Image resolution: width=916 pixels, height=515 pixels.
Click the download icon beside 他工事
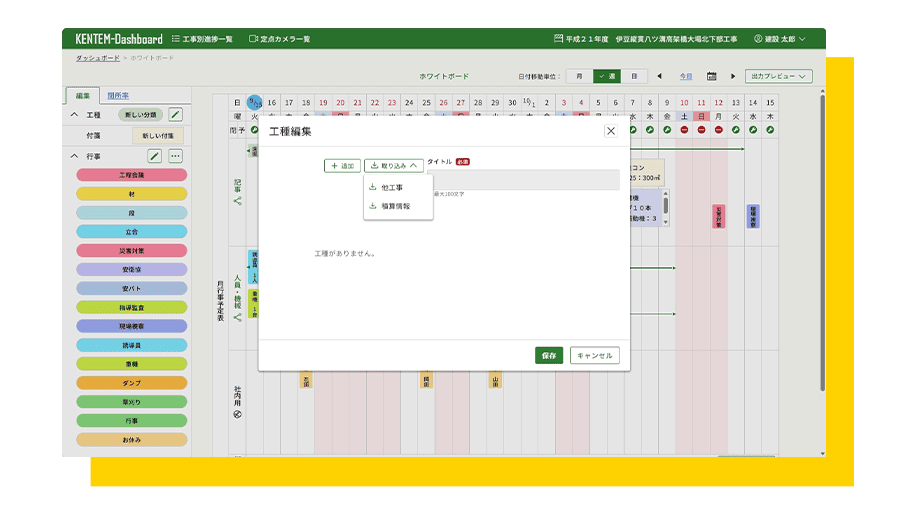372,187
